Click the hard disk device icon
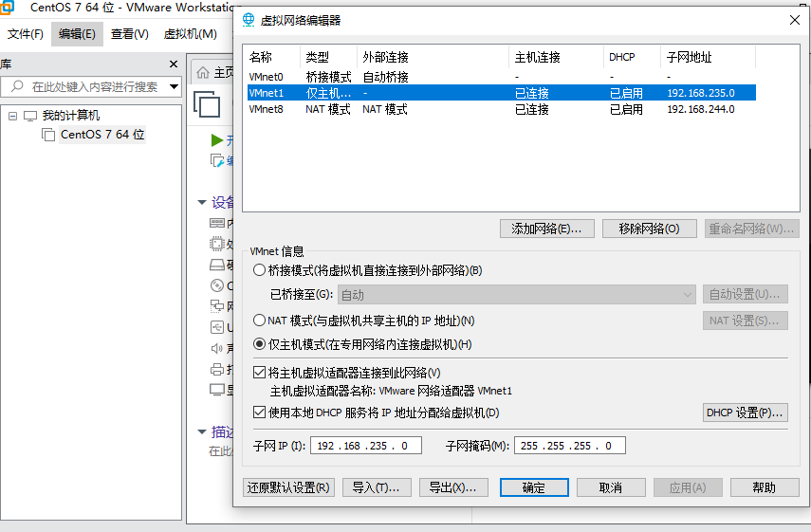811x532 pixels. coord(217,265)
